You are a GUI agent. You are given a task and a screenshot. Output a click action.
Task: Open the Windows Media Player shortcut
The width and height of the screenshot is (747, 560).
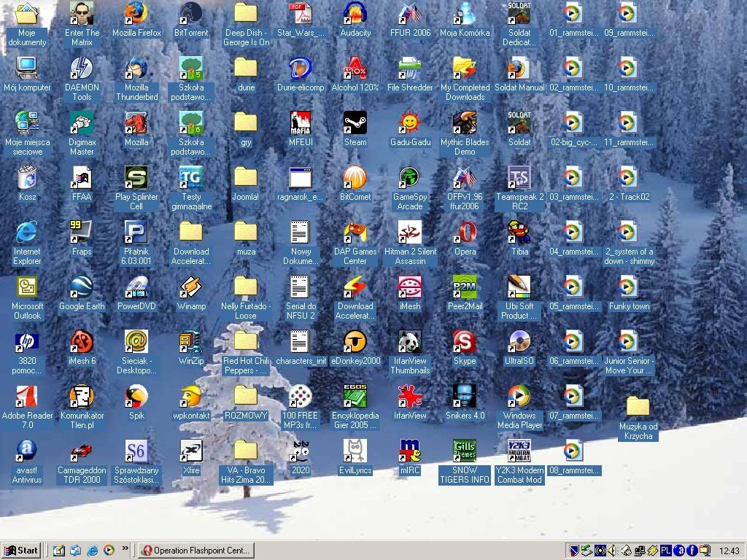click(x=519, y=397)
